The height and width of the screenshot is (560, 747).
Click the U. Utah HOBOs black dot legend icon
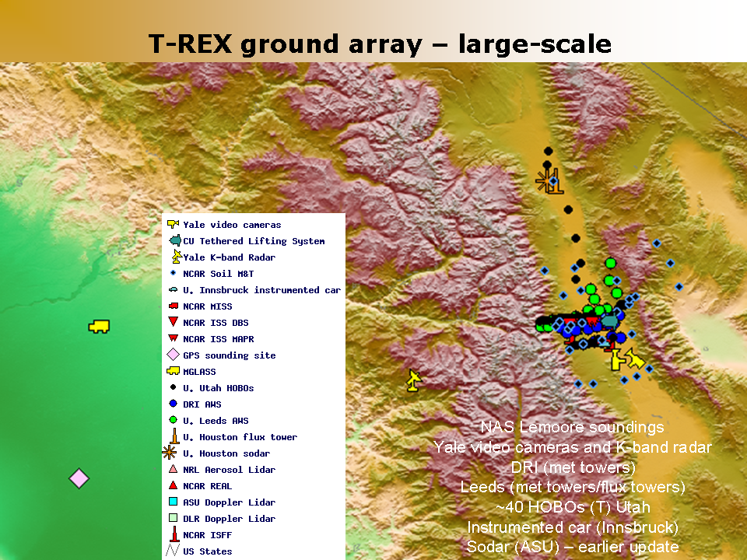click(173, 387)
